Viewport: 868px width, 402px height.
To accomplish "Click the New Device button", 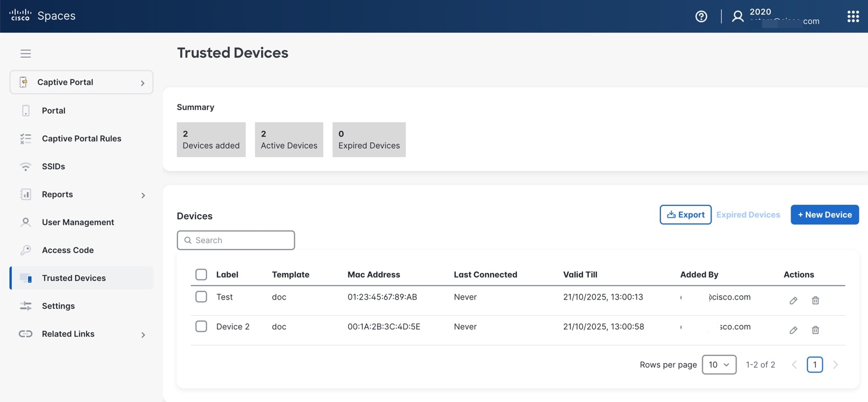I will click(824, 215).
